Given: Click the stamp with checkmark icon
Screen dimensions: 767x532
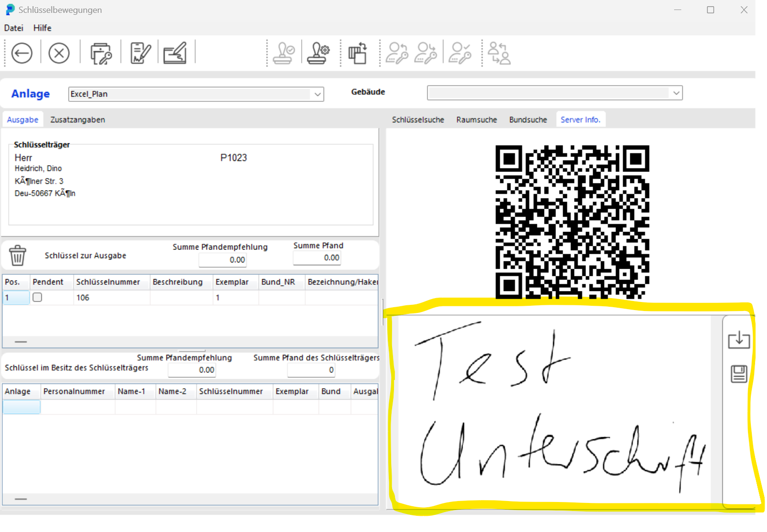Looking at the screenshot, I should click(x=284, y=53).
